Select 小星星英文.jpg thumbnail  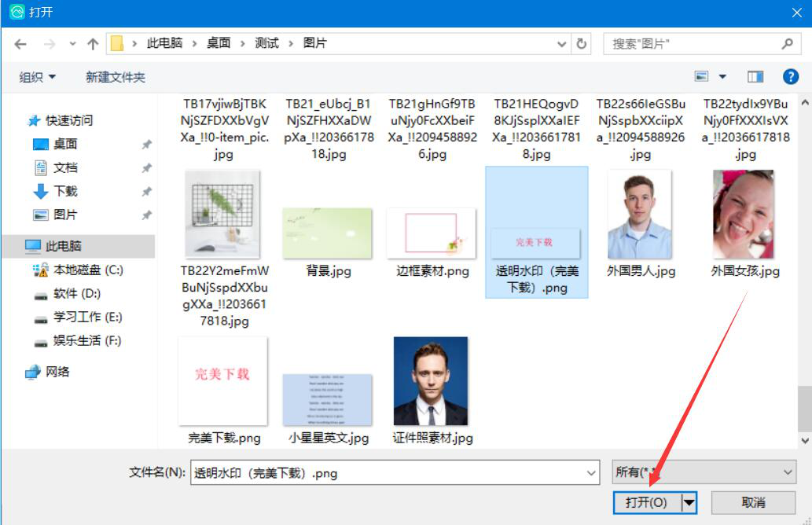click(x=327, y=400)
